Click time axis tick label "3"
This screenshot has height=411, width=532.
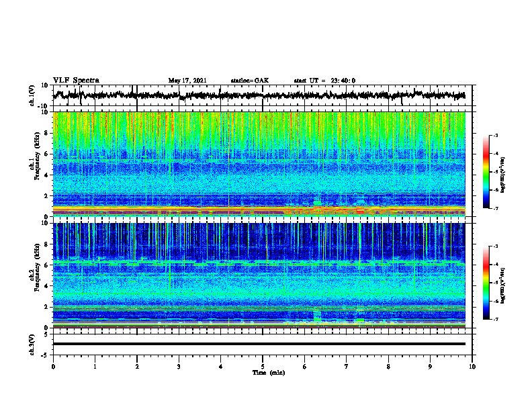(179, 367)
